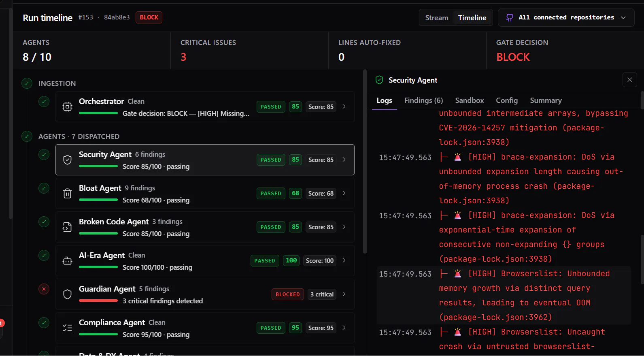Click the AI-Era Agent robot icon
Viewport: 644px width, 356px height.
pos(68,261)
